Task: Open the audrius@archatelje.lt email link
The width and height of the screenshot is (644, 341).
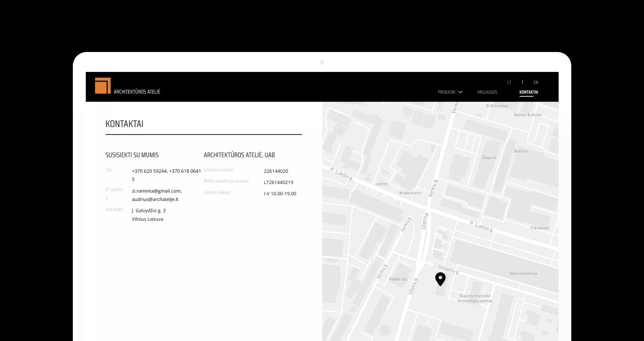Action: (155, 199)
